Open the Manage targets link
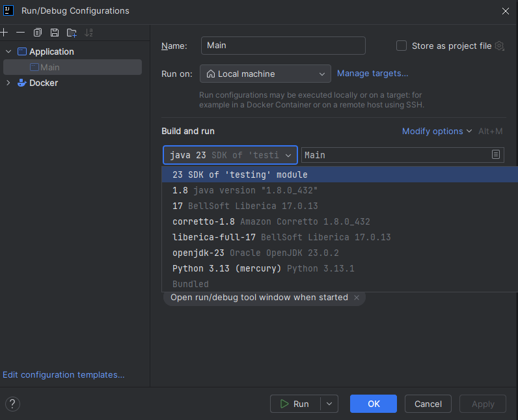Screen dimensions: 518x420 (x=372, y=74)
